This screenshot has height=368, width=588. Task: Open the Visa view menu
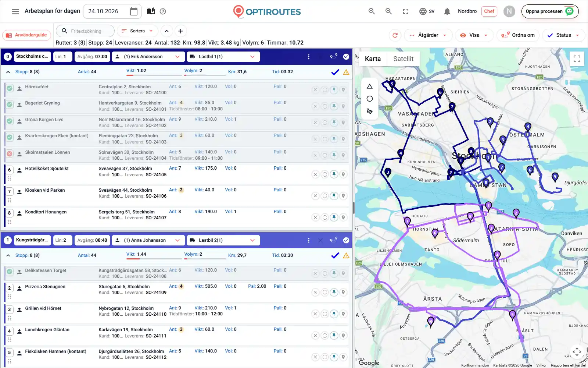474,35
